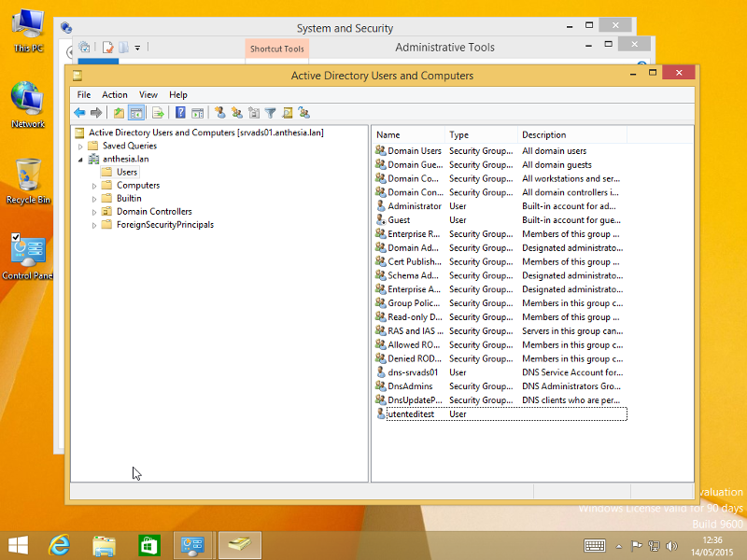Click the Administrative Tools window title
Screen dimensions: 747x560
[444, 48]
